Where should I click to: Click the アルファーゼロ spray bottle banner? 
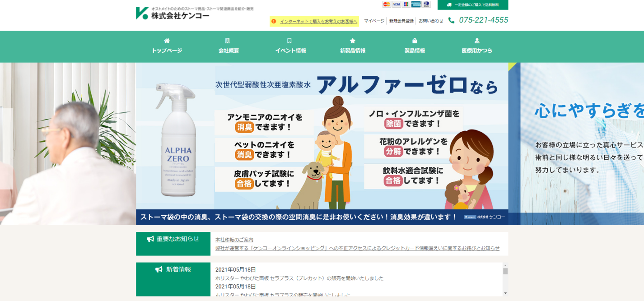point(322,144)
